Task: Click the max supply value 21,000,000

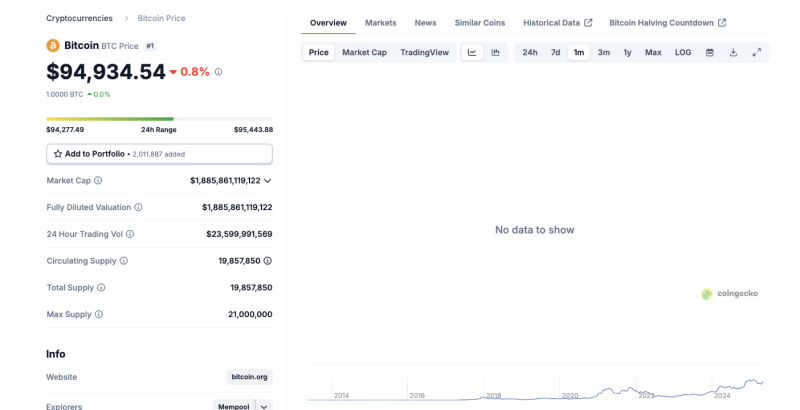Action: 250,315
